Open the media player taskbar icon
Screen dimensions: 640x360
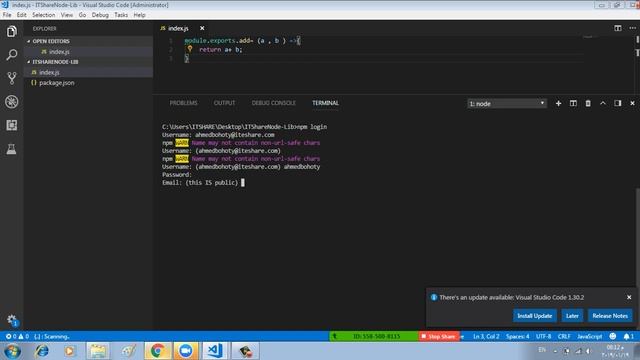pyautogui.click(x=69, y=351)
